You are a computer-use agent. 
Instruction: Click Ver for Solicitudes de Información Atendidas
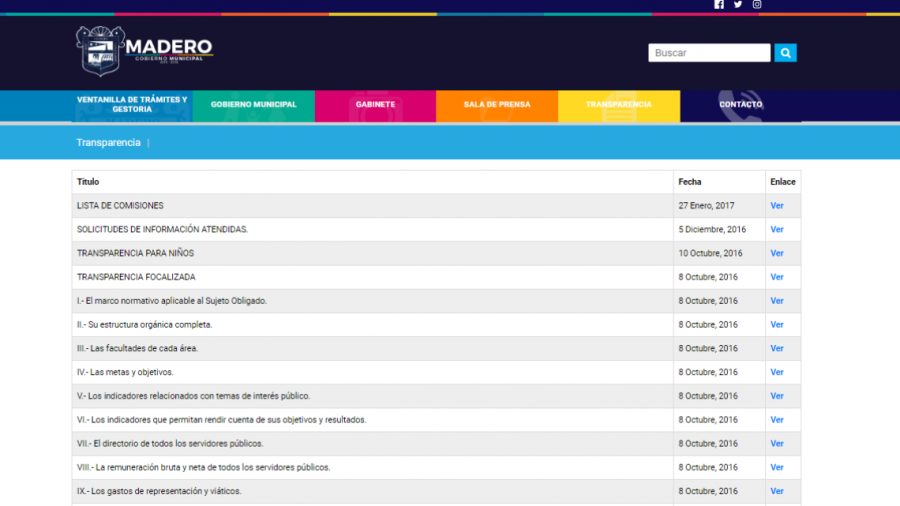777,230
